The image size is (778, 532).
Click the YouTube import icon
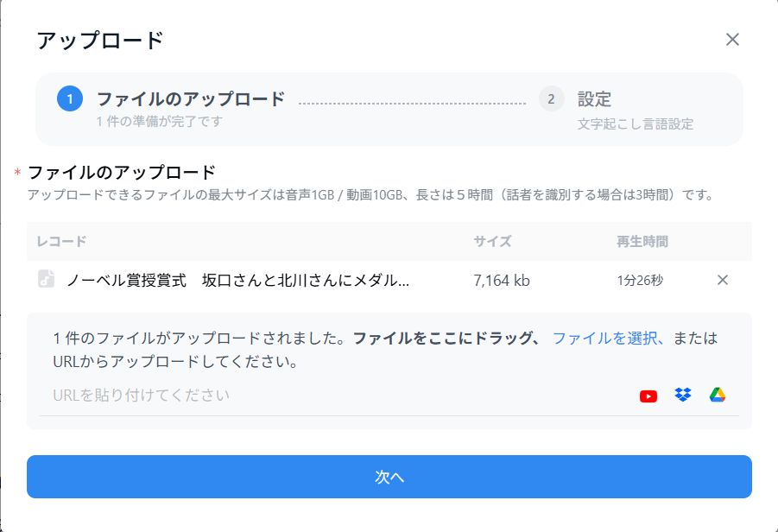click(648, 396)
